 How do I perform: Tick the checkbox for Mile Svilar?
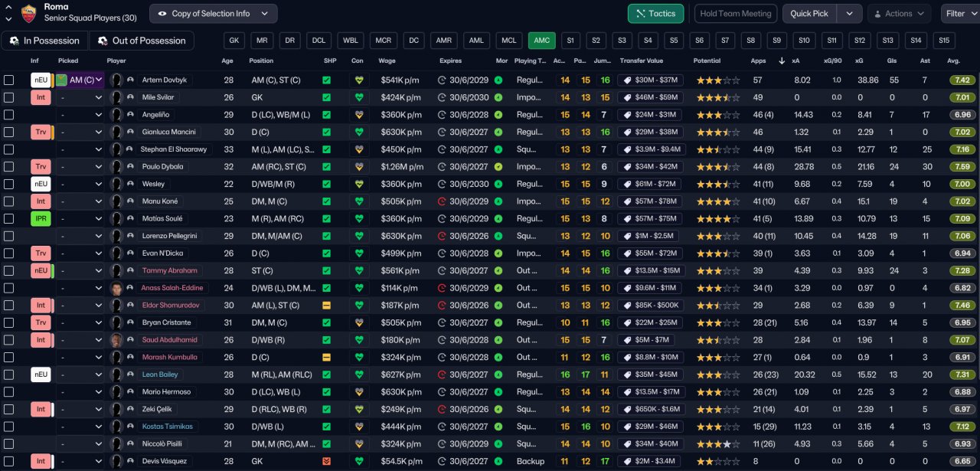9,97
